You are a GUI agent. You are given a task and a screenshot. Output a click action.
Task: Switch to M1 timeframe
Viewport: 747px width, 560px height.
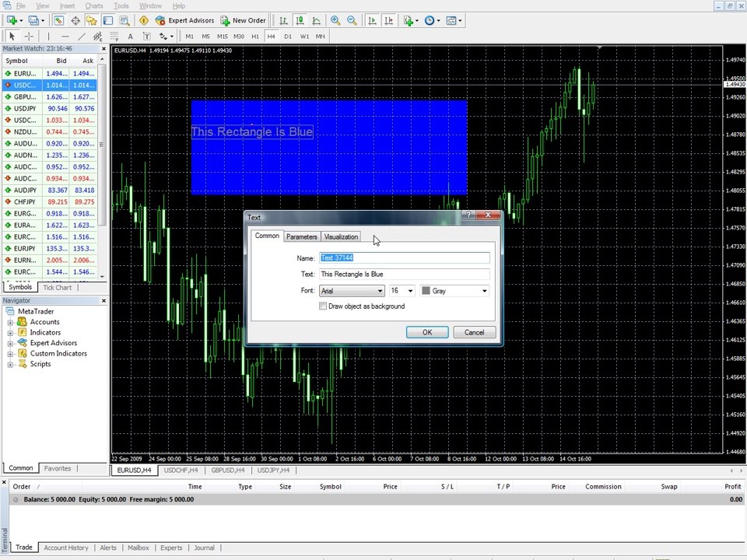click(x=190, y=37)
